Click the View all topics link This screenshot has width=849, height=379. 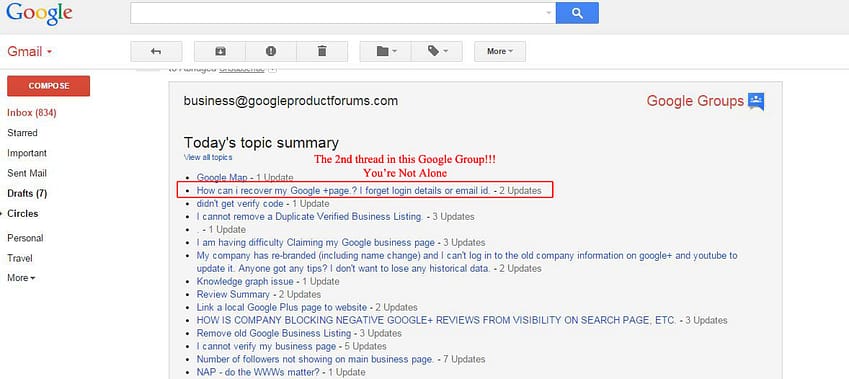pos(208,157)
